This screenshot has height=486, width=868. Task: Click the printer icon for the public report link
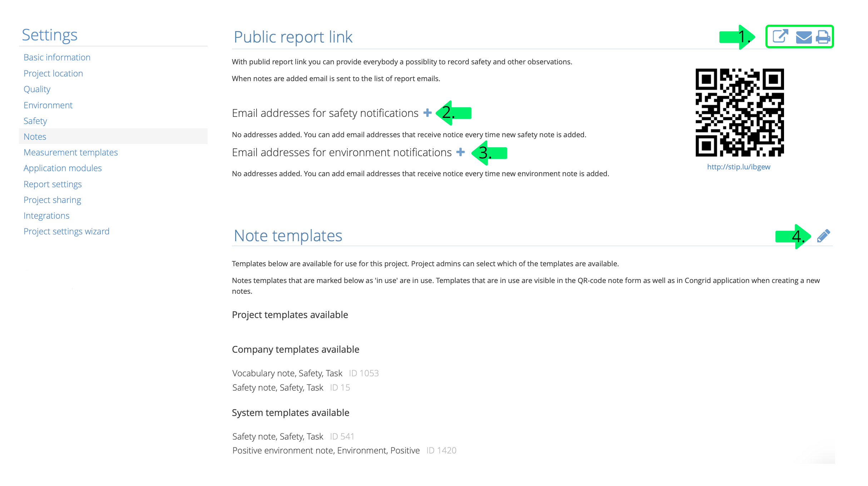[823, 37]
